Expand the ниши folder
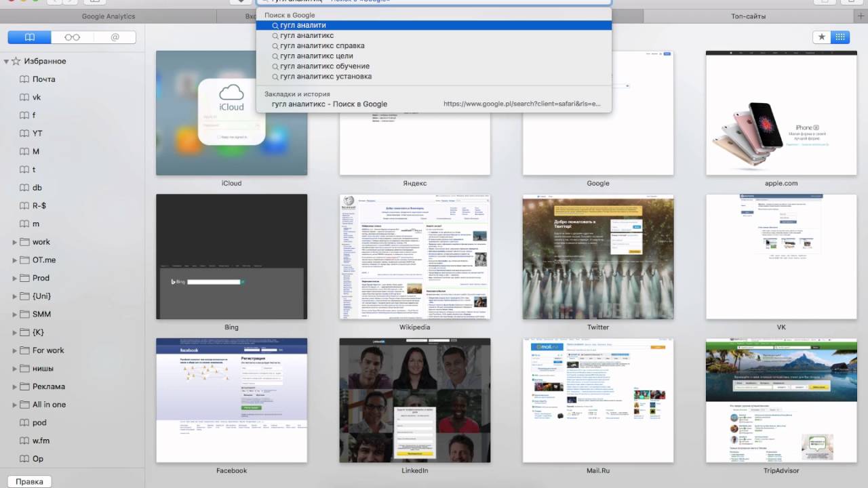 coord(15,369)
